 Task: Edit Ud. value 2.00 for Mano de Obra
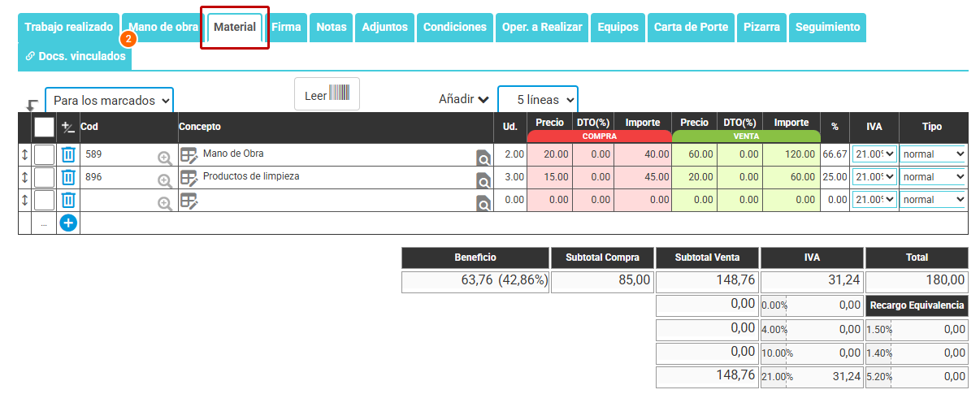pos(510,154)
